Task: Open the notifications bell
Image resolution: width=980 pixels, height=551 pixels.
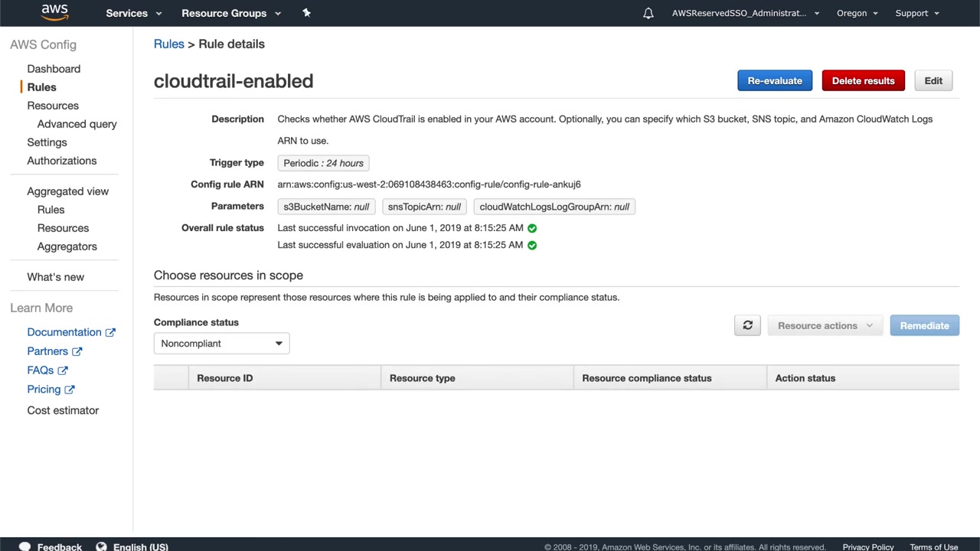Action: click(648, 13)
